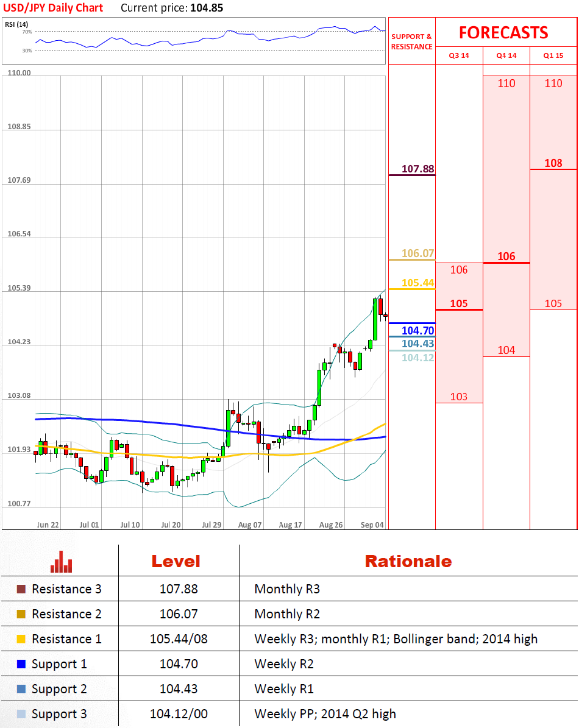The image size is (579, 728).
Task: Click the 110 value in Q1 15 column
Action: 553,83
